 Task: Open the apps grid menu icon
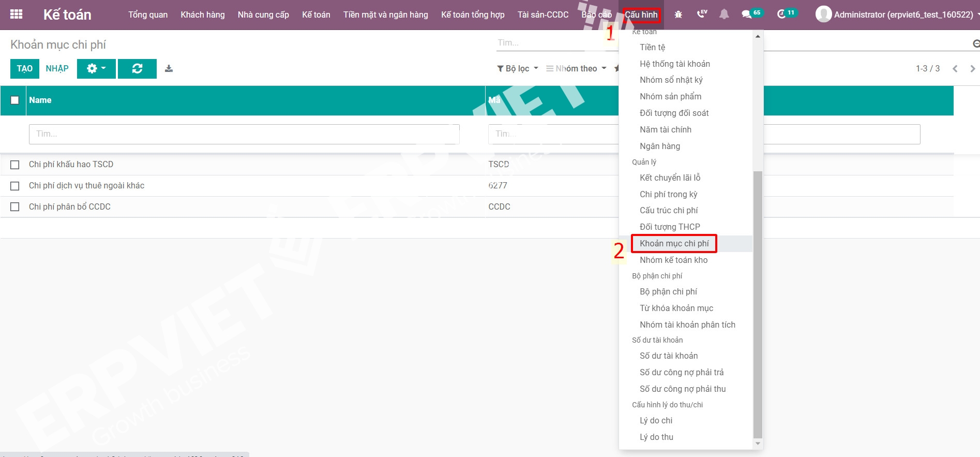16,14
